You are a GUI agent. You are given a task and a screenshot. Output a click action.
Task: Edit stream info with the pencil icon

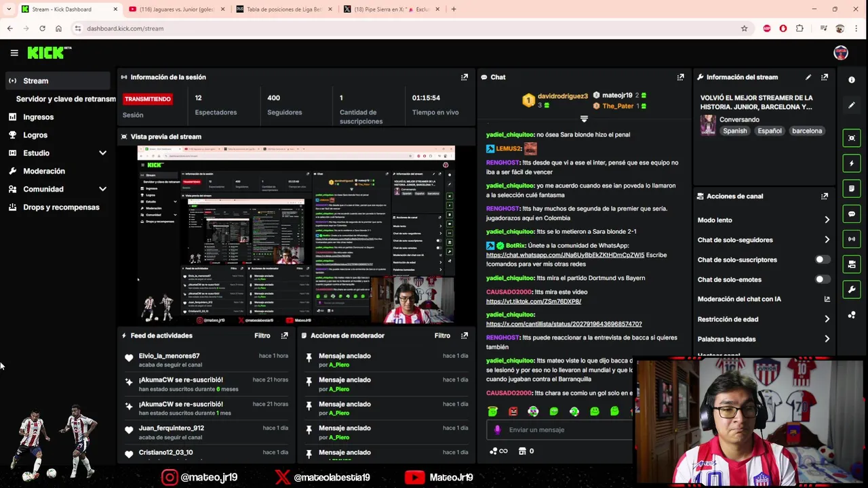pos(808,77)
